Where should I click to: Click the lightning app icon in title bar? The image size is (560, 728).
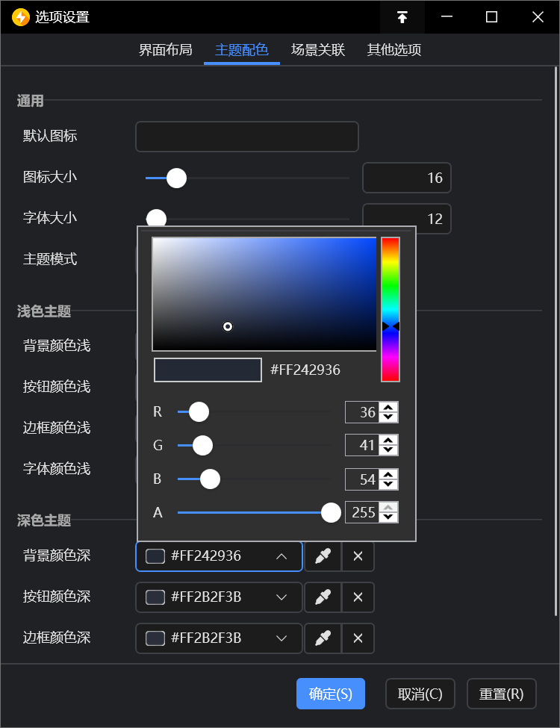[20, 17]
